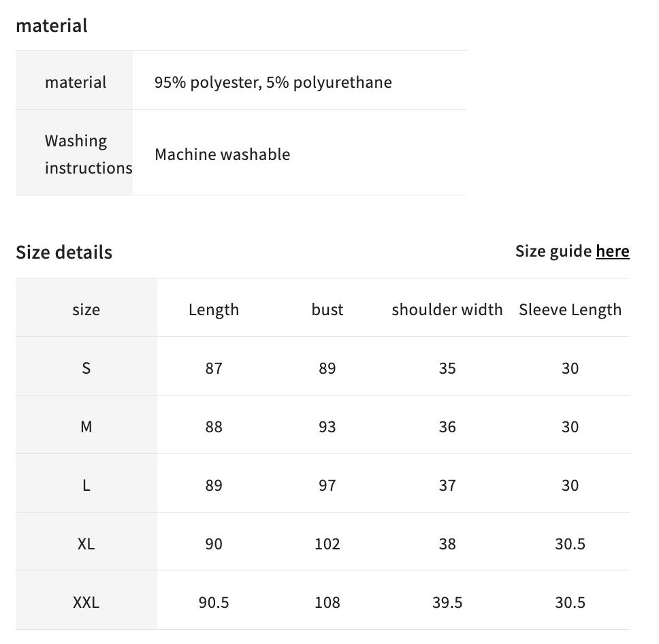Select the 'Length' column header
Viewport: 659px width, 644px height.
coord(214,310)
